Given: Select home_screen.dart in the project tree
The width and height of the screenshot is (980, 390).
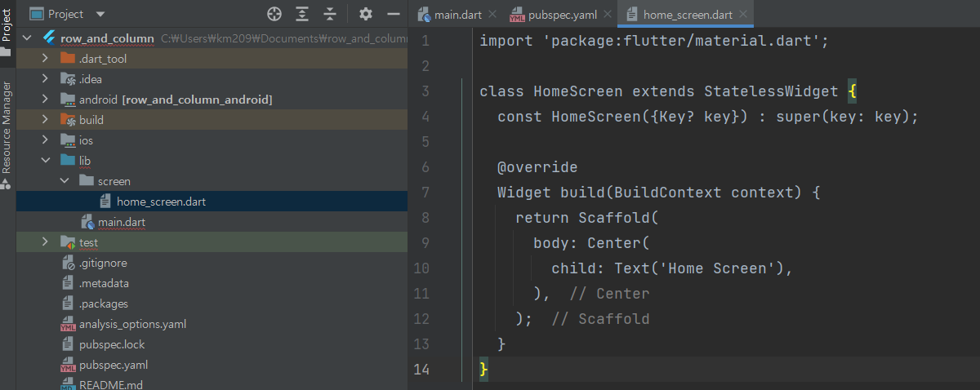Looking at the screenshot, I should click(x=161, y=202).
